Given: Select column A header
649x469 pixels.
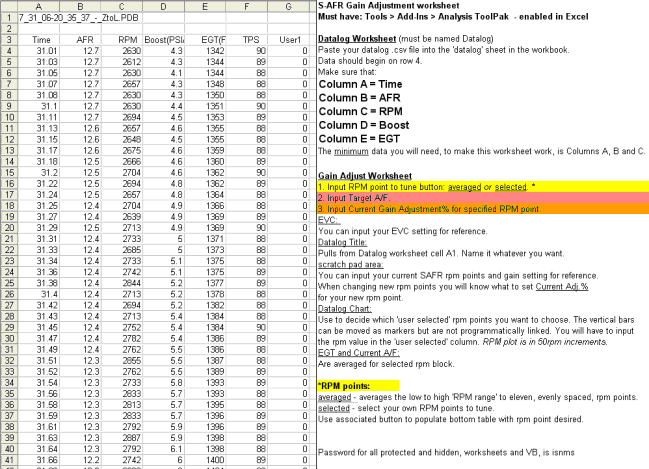Looking at the screenshot, I should point(38,6).
